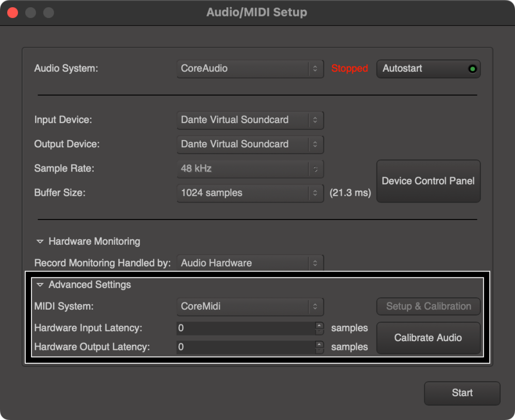Change the Buffer Size setting
The image size is (515, 420).
pos(250,193)
